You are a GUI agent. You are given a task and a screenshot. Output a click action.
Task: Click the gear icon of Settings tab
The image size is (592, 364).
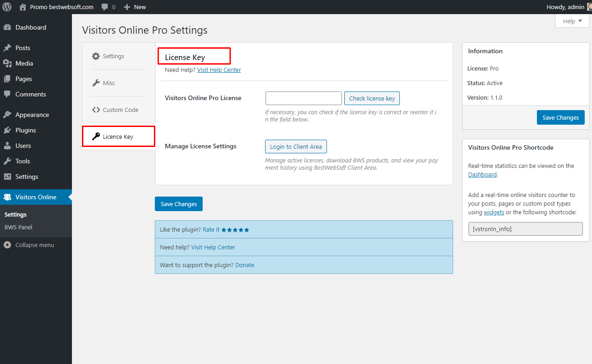click(96, 56)
